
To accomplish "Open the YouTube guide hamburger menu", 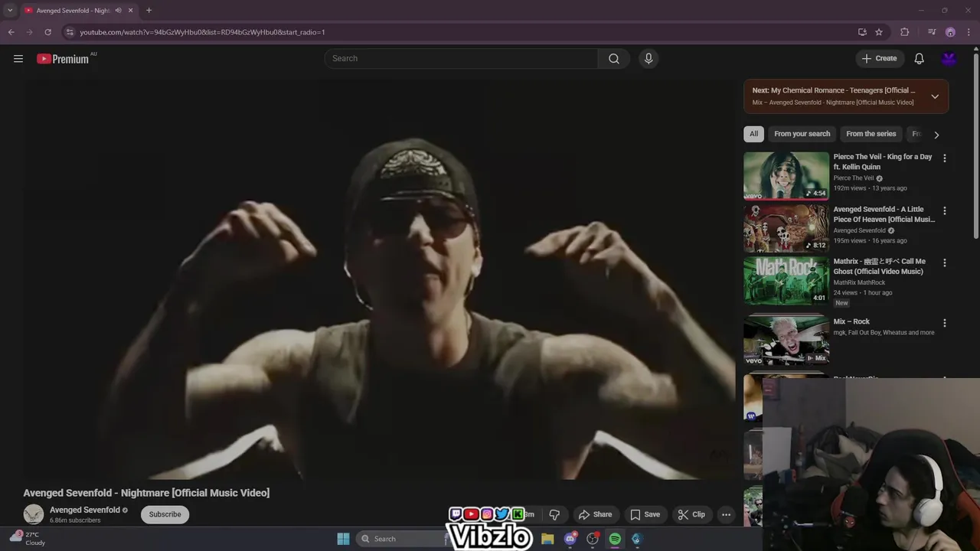I will [x=18, y=59].
